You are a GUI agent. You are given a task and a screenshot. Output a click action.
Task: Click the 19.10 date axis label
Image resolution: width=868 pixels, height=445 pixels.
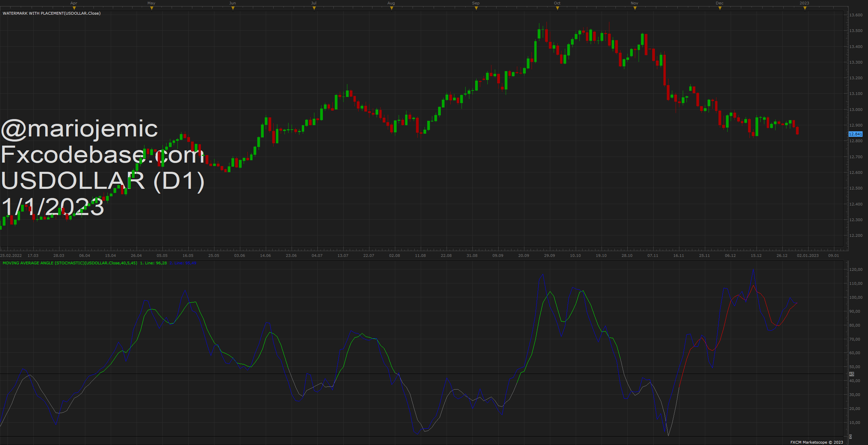[601, 256]
